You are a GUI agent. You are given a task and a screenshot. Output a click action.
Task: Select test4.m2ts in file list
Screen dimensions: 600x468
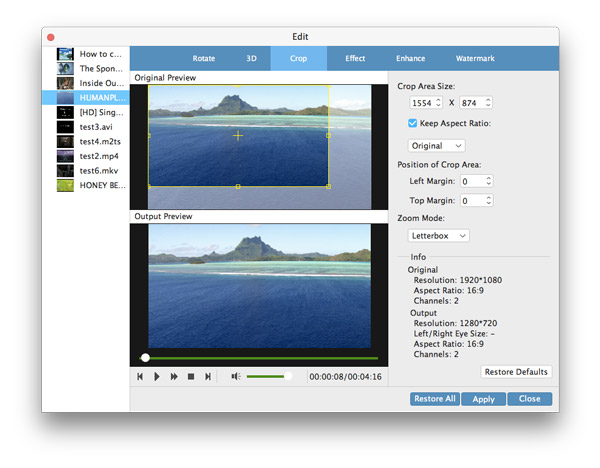pos(86,142)
